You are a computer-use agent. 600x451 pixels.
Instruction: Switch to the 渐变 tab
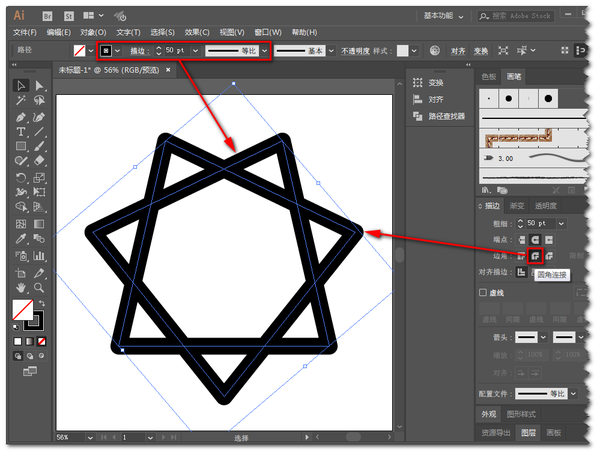tap(517, 206)
